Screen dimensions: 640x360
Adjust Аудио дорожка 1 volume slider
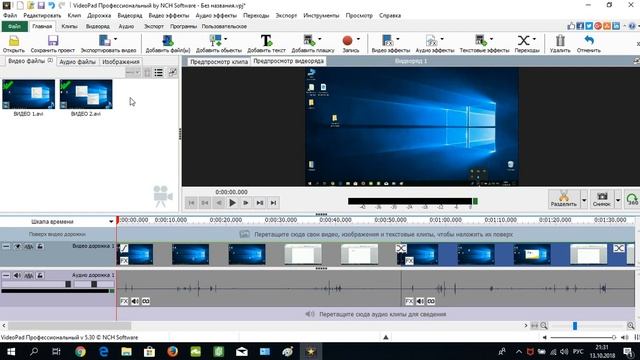68,284
